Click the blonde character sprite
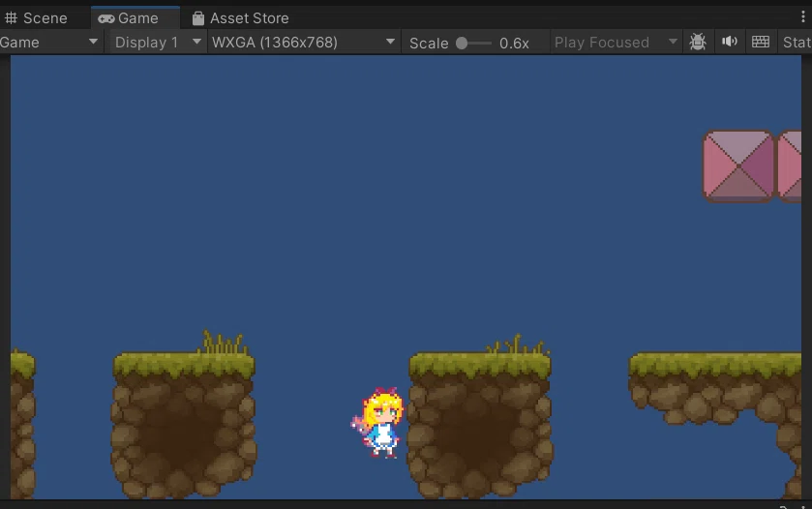The height and width of the screenshot is (509, 812). coord(377,423)
